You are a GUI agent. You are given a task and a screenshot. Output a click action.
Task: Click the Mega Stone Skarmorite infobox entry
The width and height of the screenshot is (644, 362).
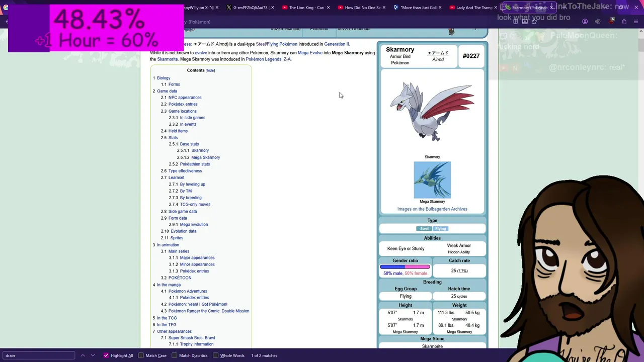click(x=432, y=346)
